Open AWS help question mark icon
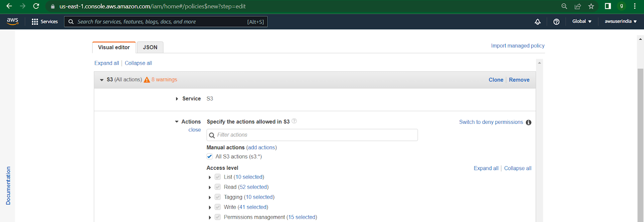This screenshot has height=222, width=644. point(556,22)
